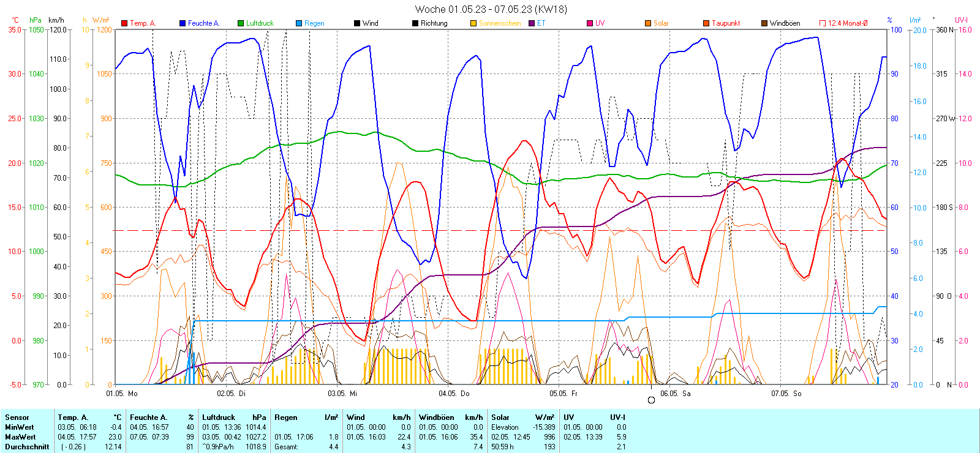Click the 'Sensor' table header

(x=17, y=417)
